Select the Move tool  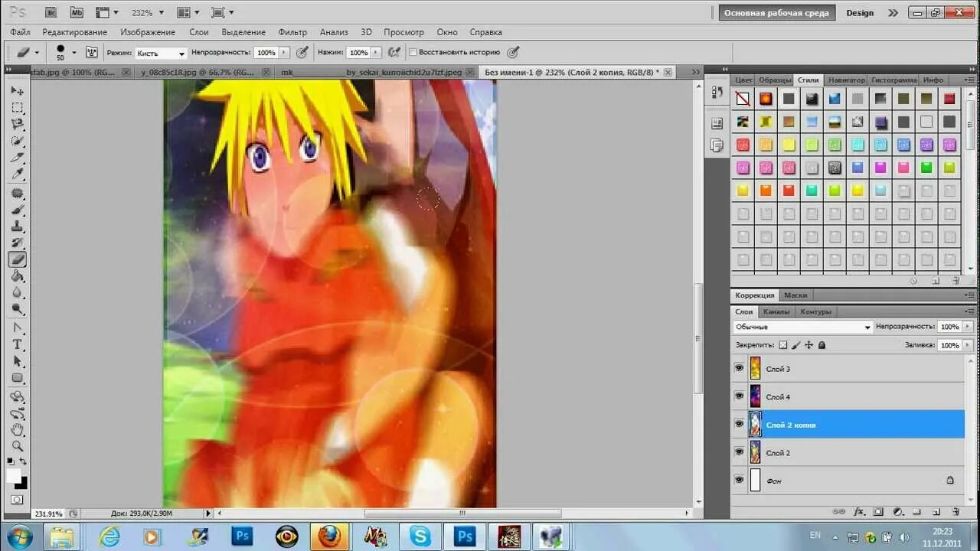tap(17, 91)
